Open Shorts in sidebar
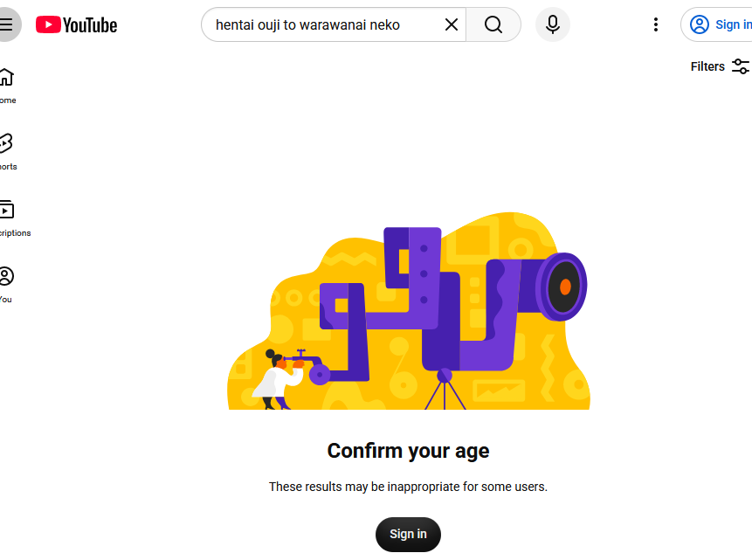 pyautogui.click(x=7, y=152)
